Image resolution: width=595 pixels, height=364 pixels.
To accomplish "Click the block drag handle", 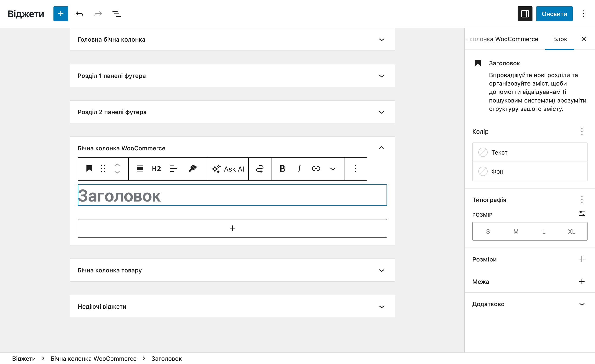I will coord(103,169).
